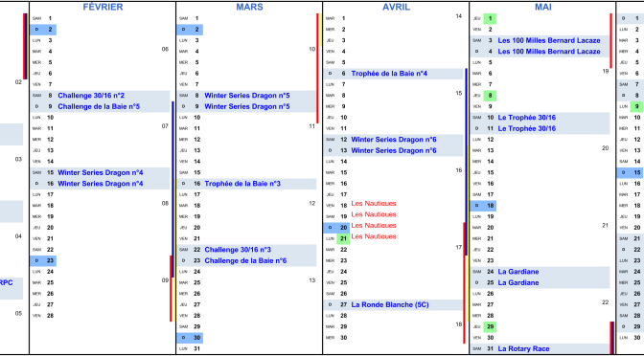Open the AVRIL month heading
This screenshot has height=356, width=644.
click(x=396, y=7)
